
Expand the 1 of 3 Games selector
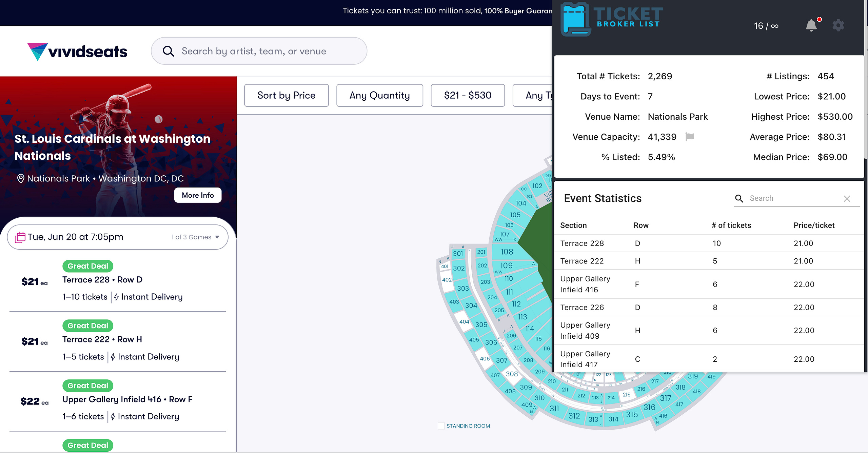point(195,237)
